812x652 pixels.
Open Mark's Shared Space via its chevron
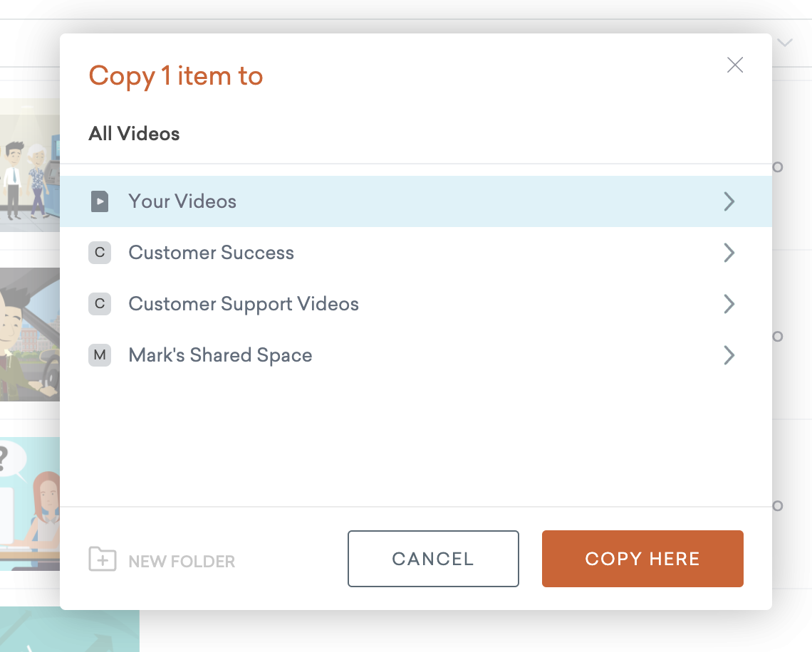[729, 355]
